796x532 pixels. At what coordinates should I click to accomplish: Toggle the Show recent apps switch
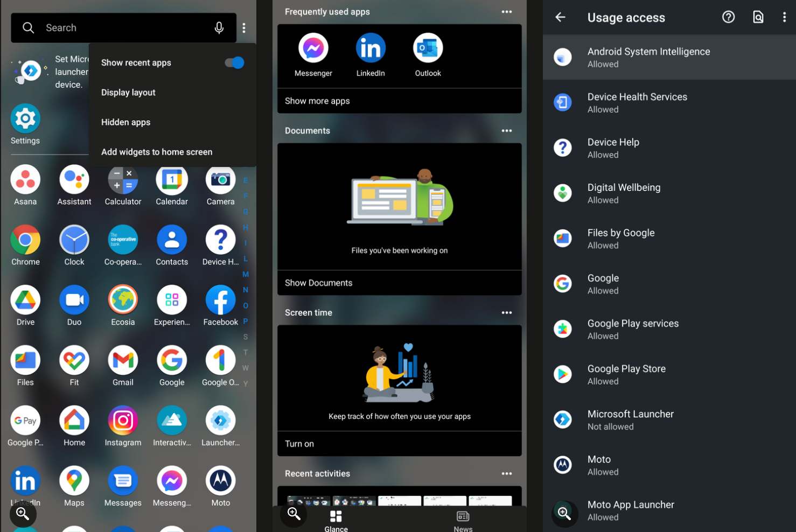tap(235, 62)
